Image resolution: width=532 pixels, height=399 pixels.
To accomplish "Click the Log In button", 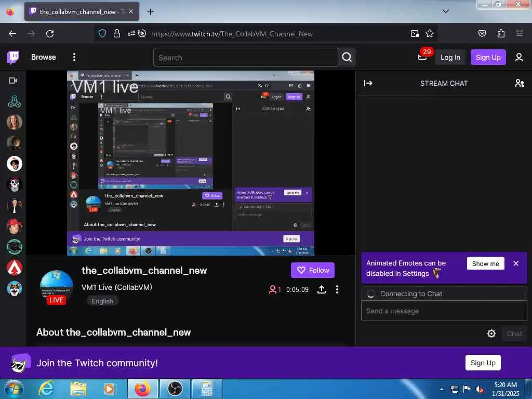I will click(x=450, y=57).
